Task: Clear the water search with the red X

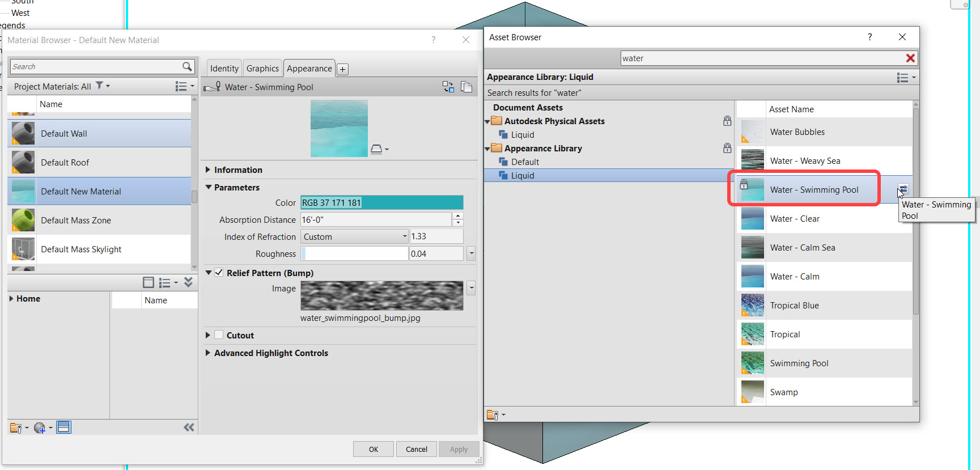Action: 910,58
